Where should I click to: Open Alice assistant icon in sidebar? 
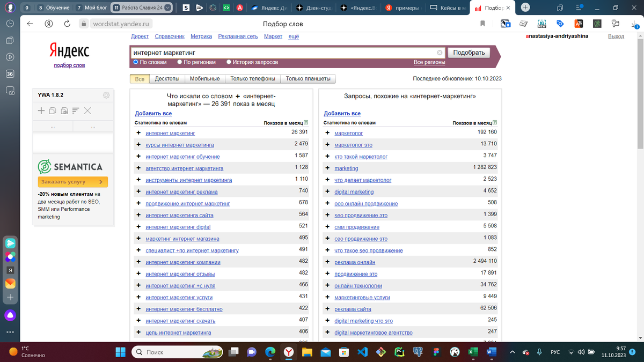tap(10, 315)
